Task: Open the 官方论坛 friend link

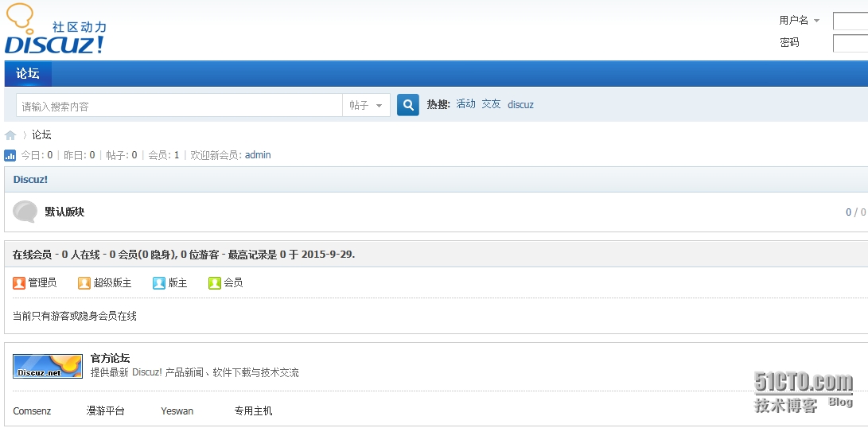Action: click(x=110, y=358)
